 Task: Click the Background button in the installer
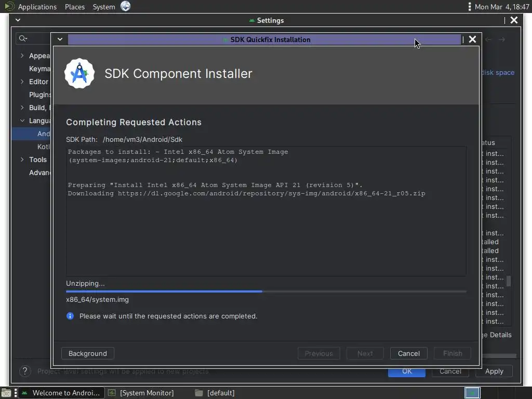pos(87,353)
